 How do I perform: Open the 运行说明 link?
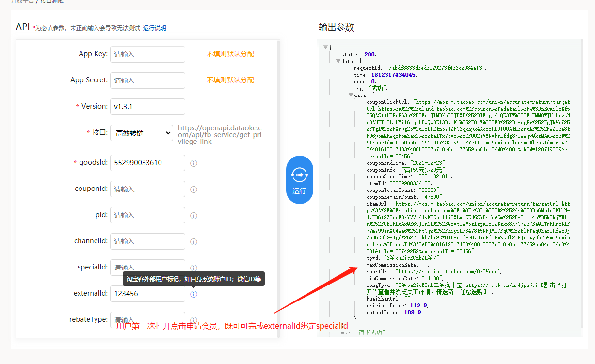tap(154, 28)
